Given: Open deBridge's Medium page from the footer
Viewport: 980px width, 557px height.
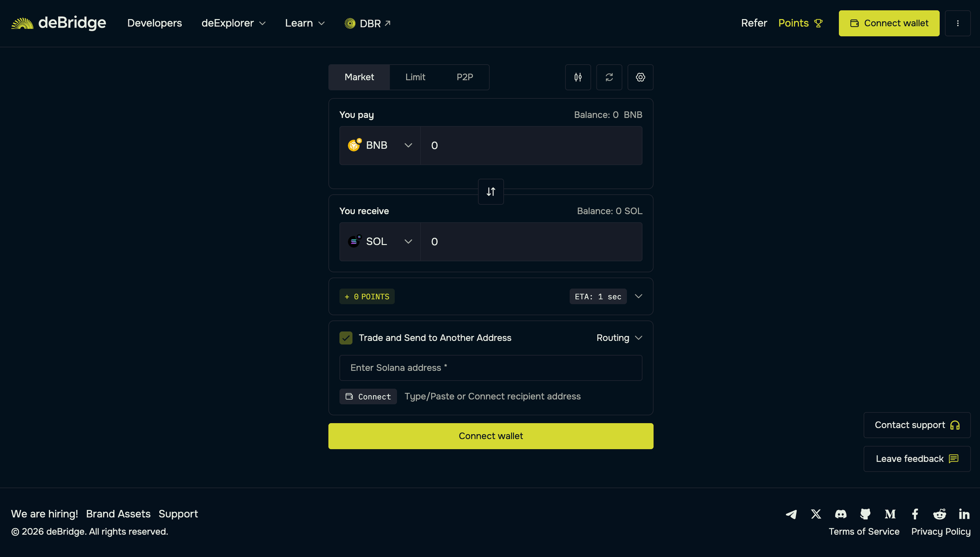Looking at the screenshot, I should (890, 514).
